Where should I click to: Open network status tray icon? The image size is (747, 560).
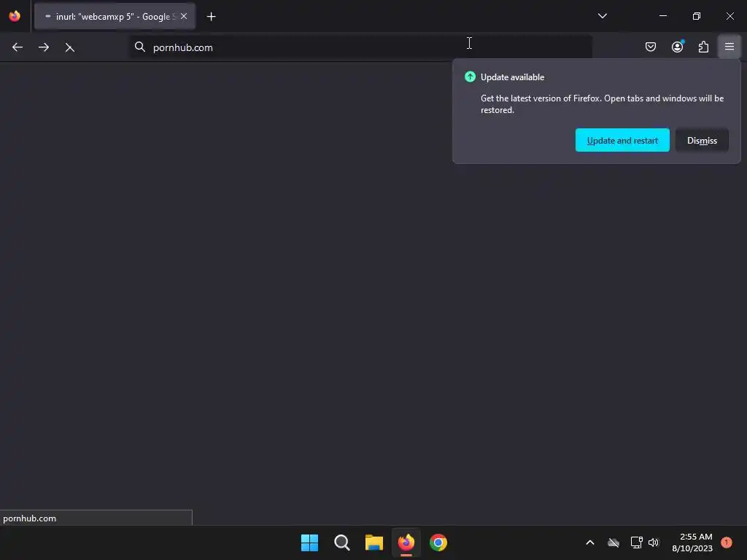tap(636, 542)
